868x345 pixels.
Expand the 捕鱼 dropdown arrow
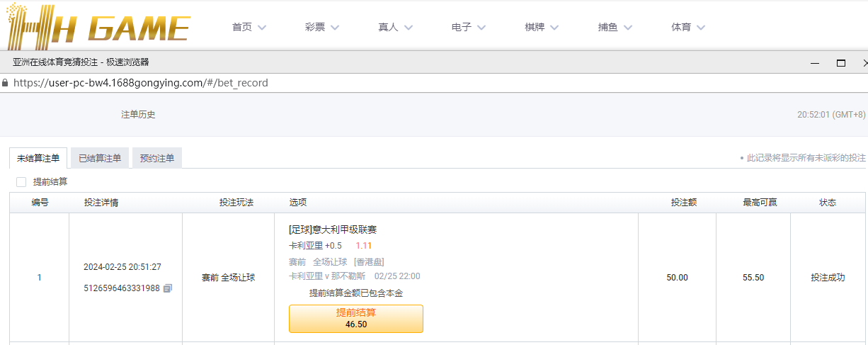(x=628, y=28)
